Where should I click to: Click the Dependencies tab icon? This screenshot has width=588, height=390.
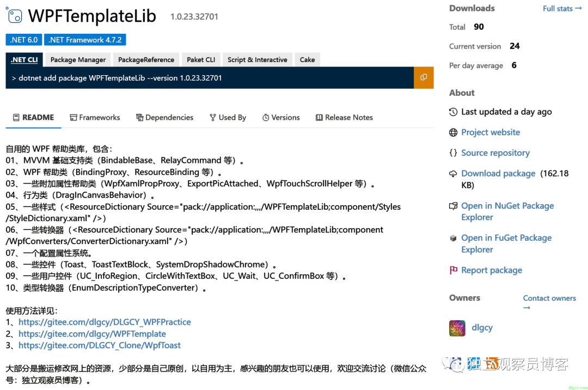point(139,117)
